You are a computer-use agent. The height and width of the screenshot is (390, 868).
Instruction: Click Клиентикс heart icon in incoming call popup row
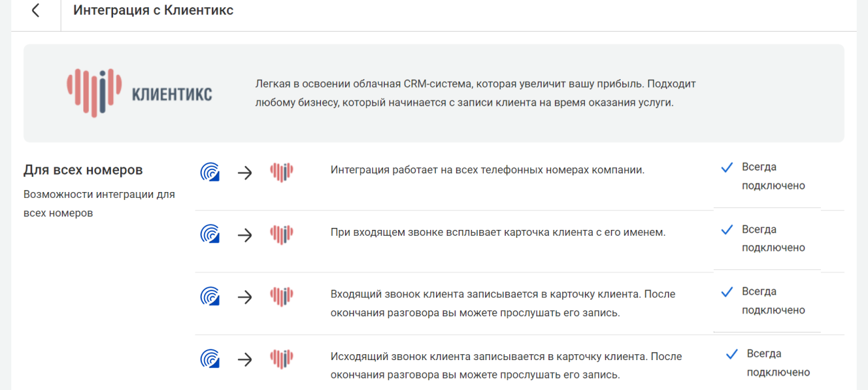[281, 235]
